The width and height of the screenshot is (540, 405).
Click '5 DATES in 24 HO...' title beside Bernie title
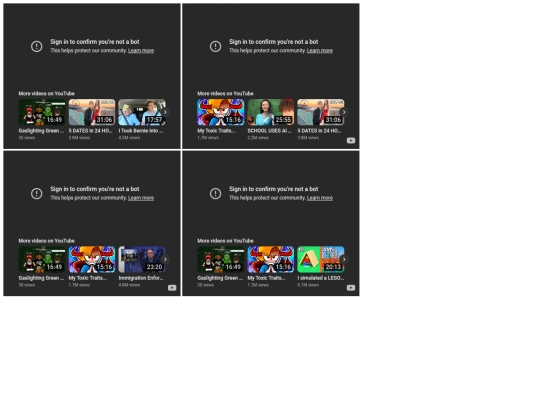91,131
